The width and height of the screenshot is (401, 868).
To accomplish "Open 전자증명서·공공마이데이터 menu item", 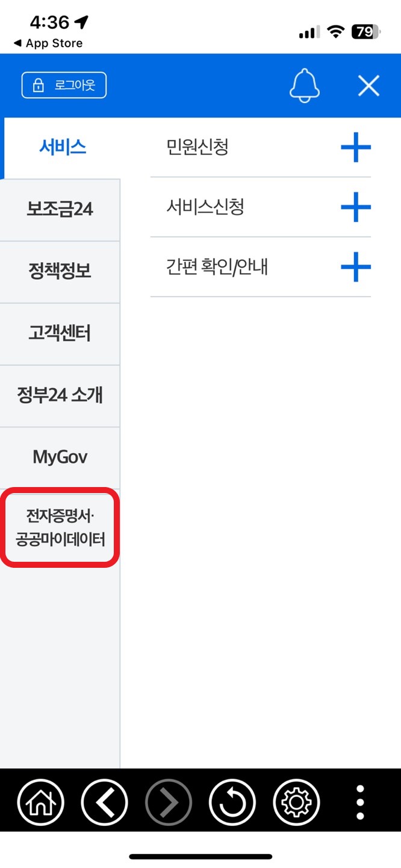I will [x=60, y=527].
